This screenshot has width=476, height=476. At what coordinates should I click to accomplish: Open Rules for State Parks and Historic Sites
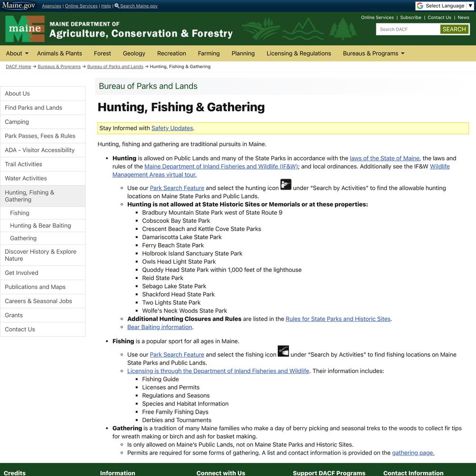coord(338,319)
